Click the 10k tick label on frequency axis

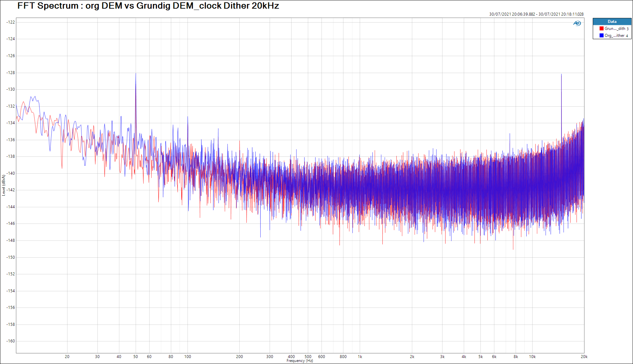(532, 357)
